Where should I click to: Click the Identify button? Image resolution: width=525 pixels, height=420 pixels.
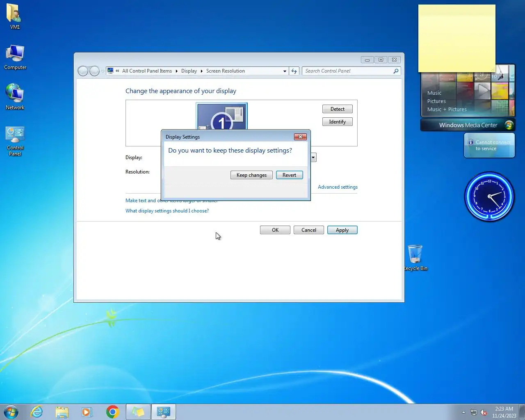point(338,122)
